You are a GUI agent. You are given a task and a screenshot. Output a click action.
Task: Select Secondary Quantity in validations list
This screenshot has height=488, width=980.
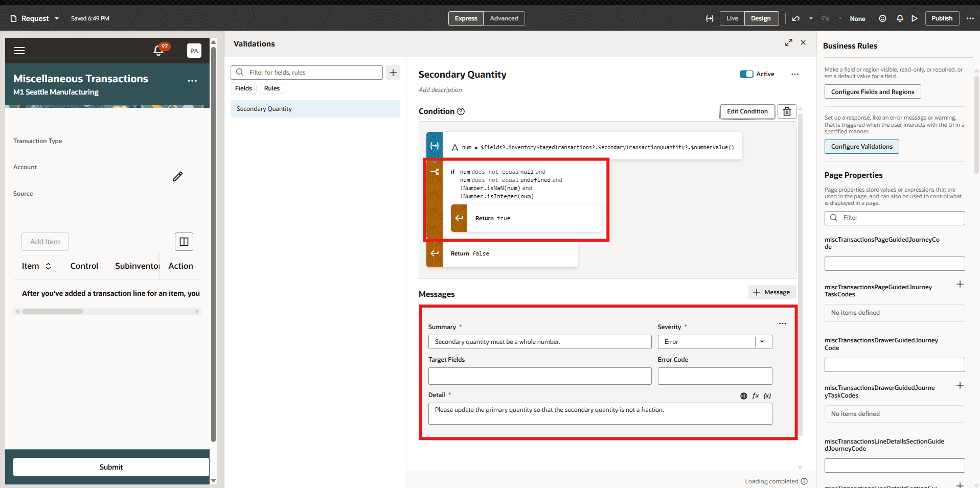click(315, 109)
